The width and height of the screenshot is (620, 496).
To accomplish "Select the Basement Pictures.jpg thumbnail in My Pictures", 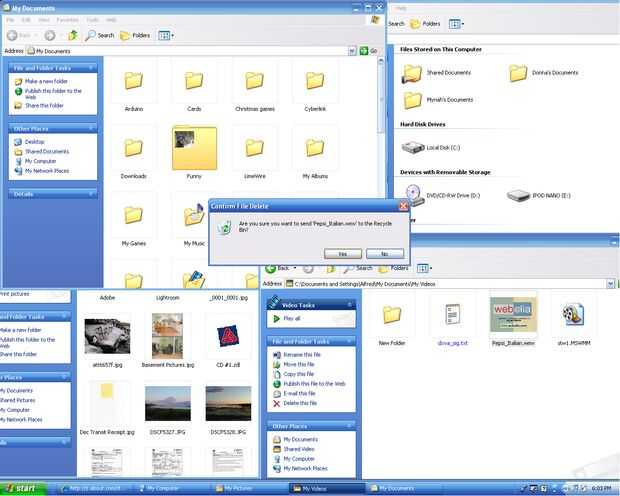I will click(168, 336).
